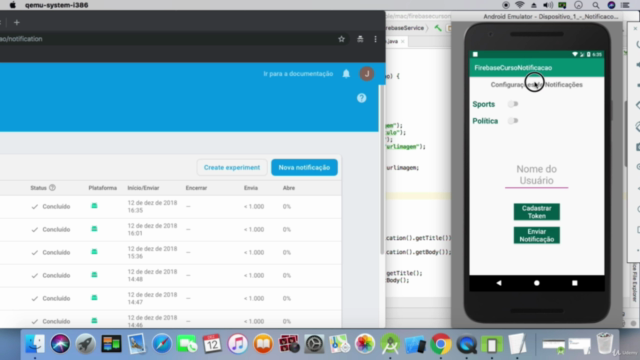The image size is (640, 360).
Task: Open the J account avatar
Action: [x=367, y=73]
